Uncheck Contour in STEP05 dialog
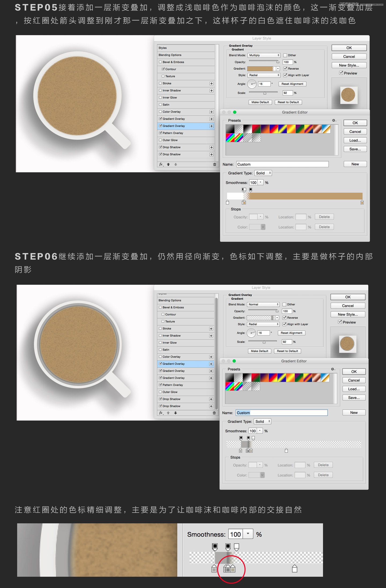The width and height of the screenshot is (386, 588). (x=163, y=69)
